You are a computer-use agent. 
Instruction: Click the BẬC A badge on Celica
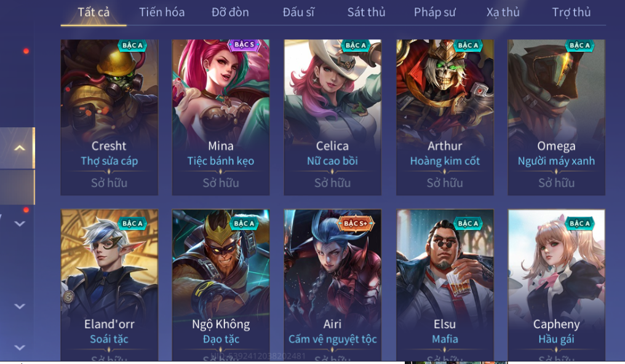click(x=356, y=45)
